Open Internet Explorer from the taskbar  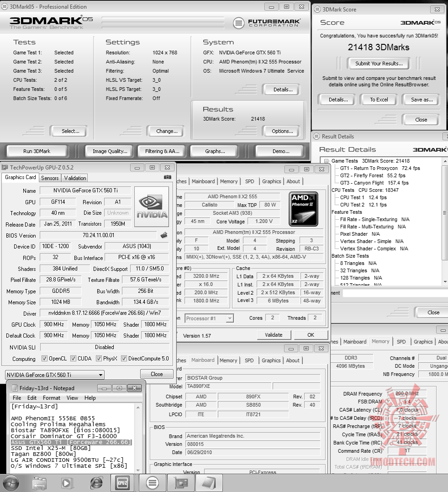[x=96, y=483]
